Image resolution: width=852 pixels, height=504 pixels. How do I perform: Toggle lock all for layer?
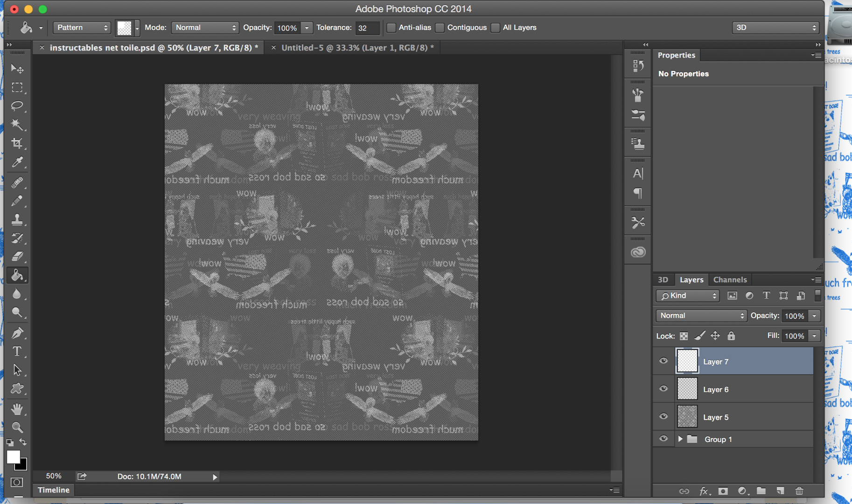click(x=731, y=336)
